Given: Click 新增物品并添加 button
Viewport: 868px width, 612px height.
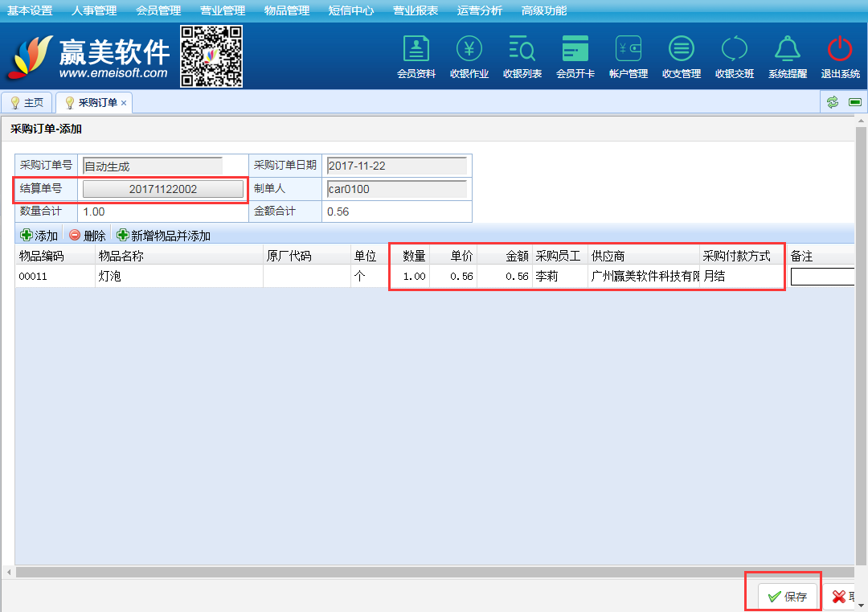Looking at the screenshot, I should [x=164, y=236].
